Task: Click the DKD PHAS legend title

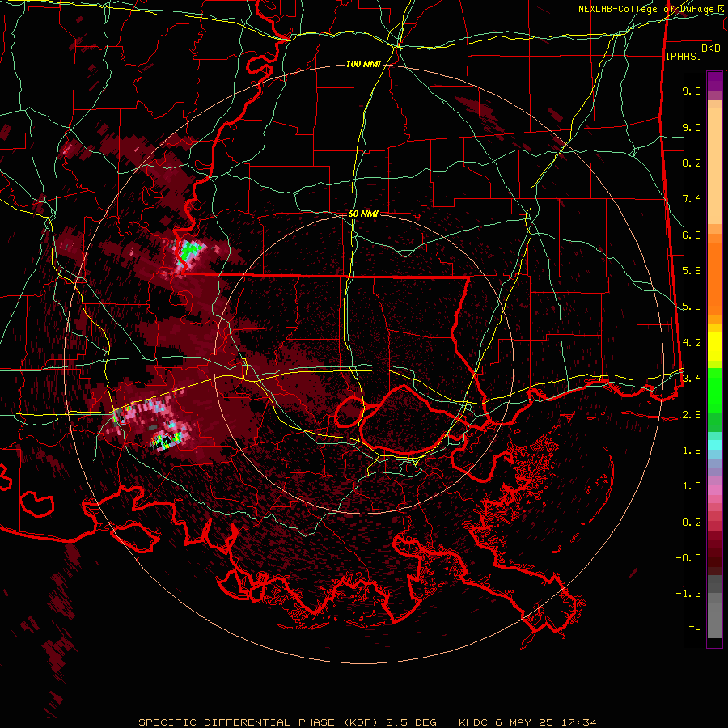Action: click(692, 52)
